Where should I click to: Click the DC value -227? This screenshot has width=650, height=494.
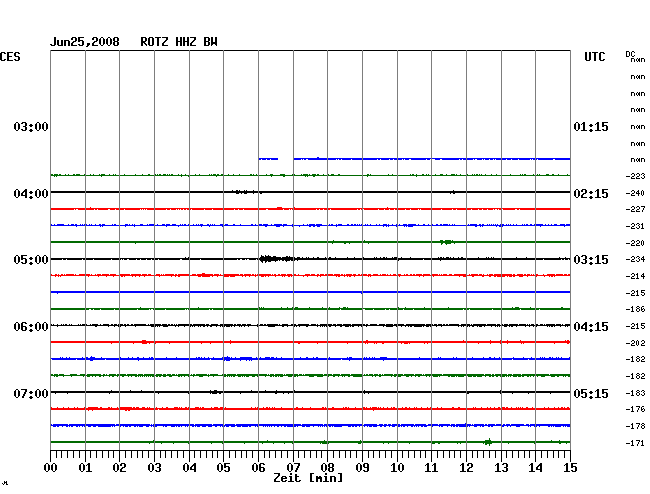635,209
